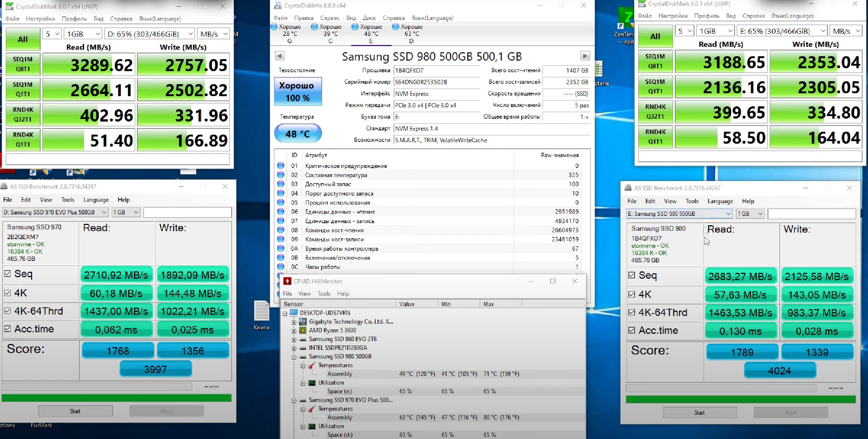Open the Tools menu in HWMonitor
The image size is (868, 439).
[324, 294]
